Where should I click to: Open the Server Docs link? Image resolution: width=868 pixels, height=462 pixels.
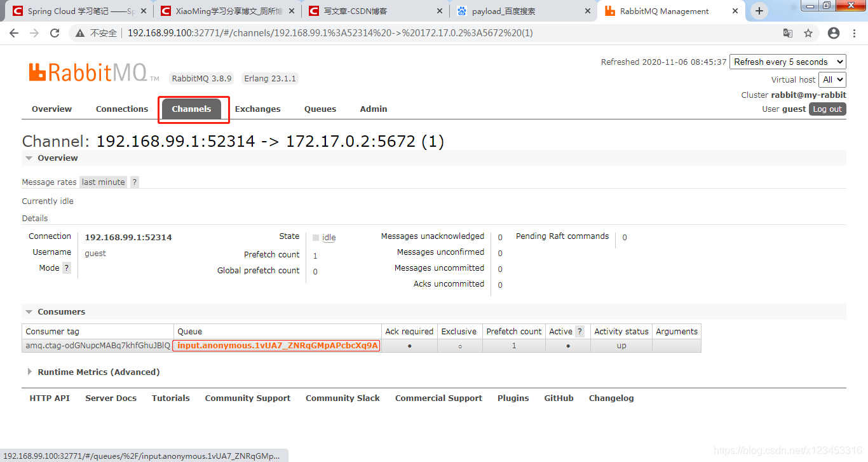coord(111,398)
